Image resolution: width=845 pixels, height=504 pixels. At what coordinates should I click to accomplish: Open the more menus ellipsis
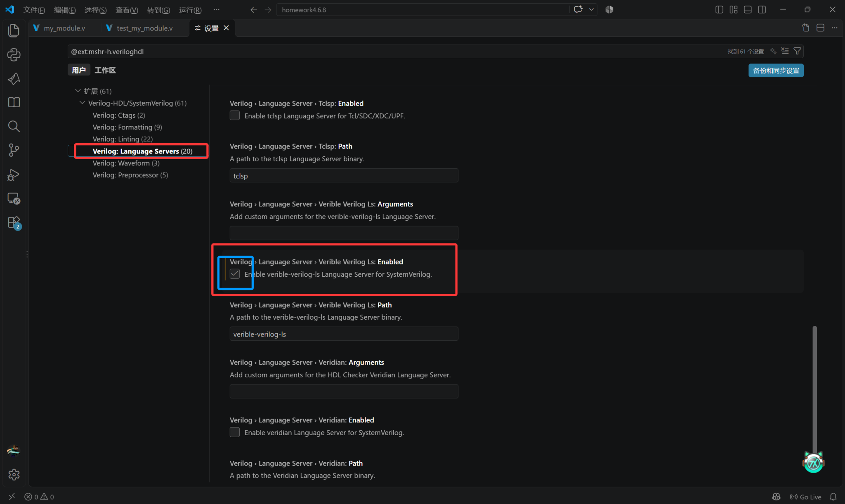(216, 9)
